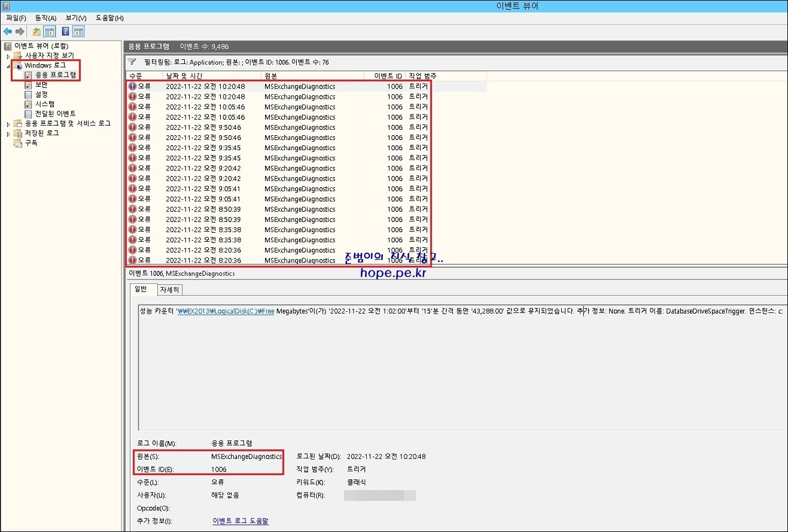Viewport: 788px width, 532px height.
Task: Sort by the 원본 column header
Action: 313,76
